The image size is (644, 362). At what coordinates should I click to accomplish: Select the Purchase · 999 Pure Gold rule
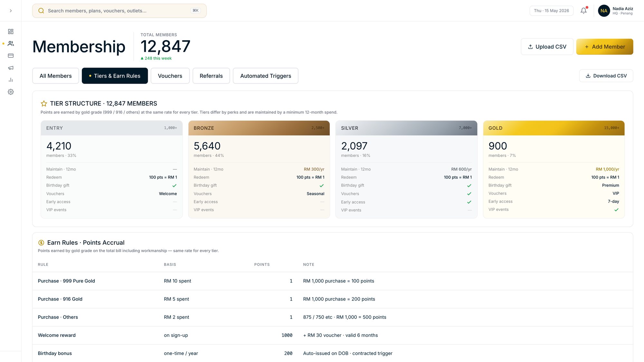[66, 281]
